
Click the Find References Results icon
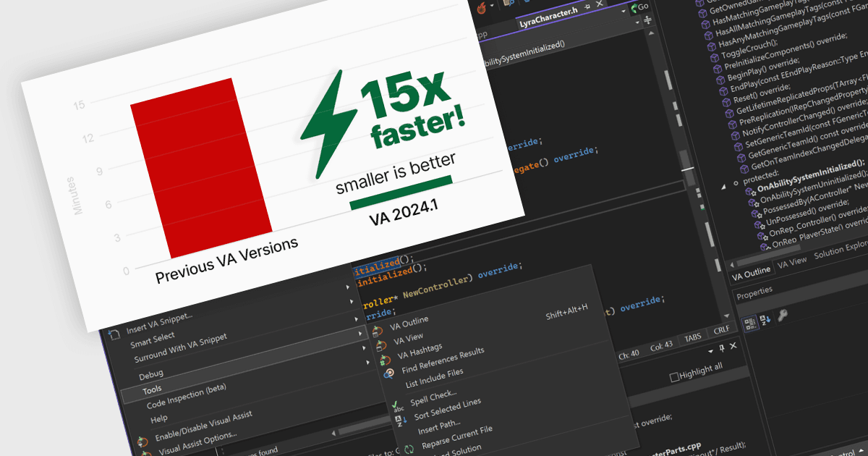pyautogui.click(x=388, y=373)
